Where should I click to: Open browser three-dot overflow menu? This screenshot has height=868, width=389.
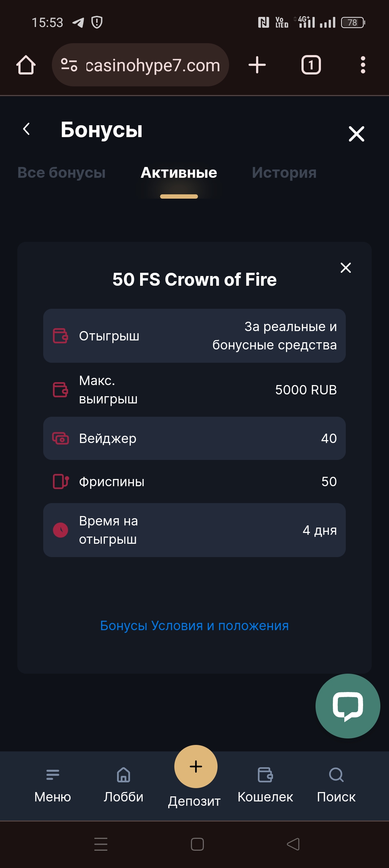[x=363, y=65]
